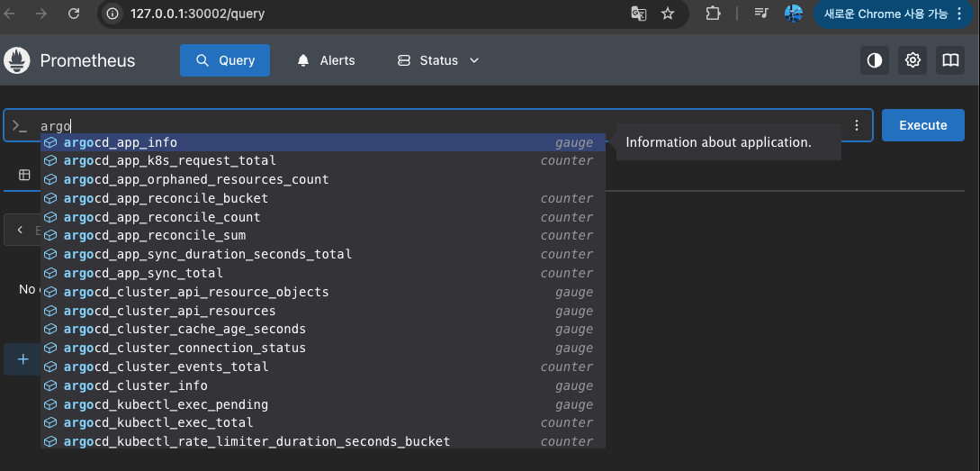This screenshot has width=980, height=471.
Task: Click the add query plus button
Action: click(23, 359)
